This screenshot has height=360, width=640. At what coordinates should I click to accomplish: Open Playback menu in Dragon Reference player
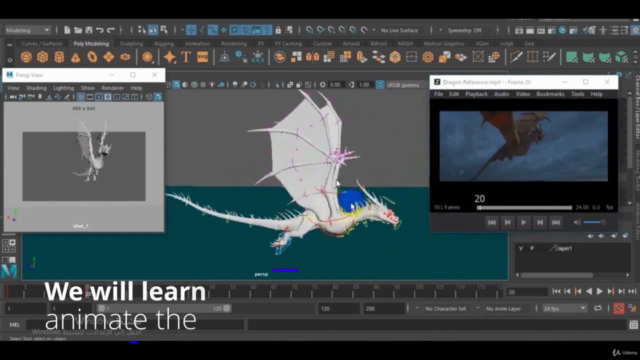coord(476,94)
